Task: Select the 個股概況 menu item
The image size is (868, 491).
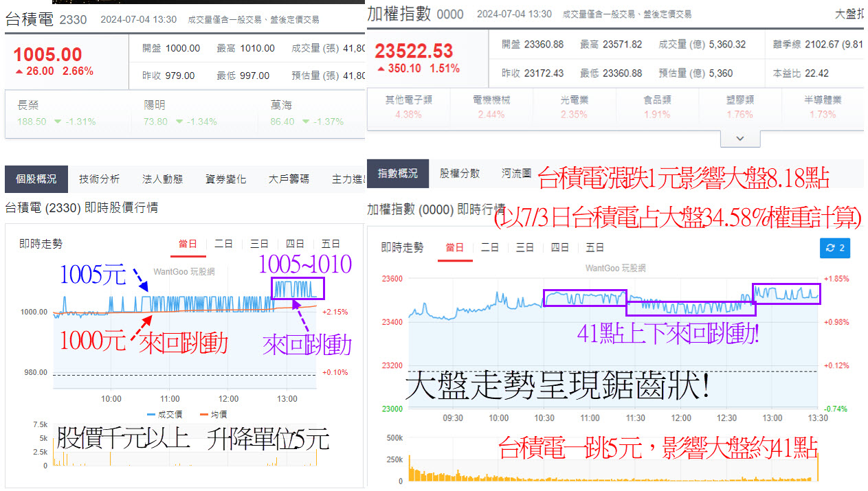Action: coord(36,178)
